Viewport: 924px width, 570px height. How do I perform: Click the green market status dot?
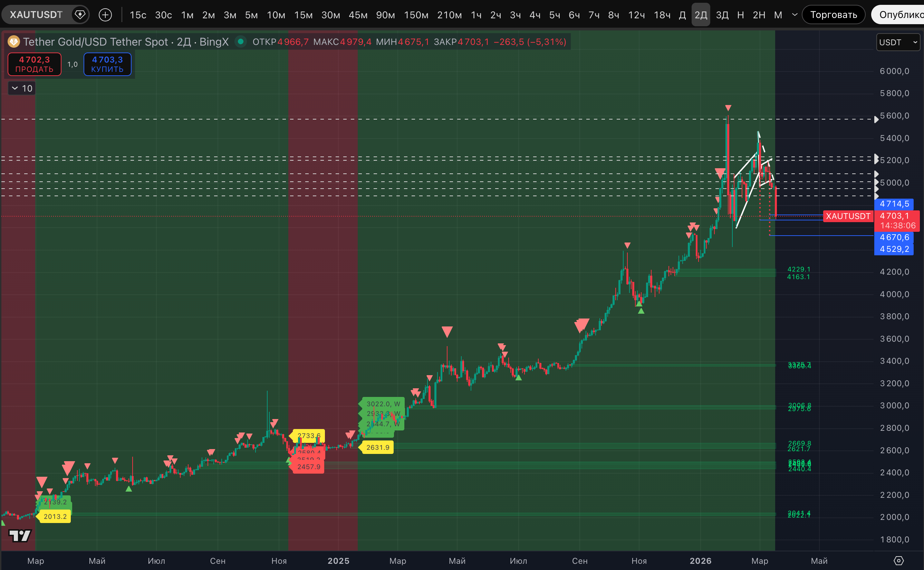pyautogui.click(x=240, y=41)
